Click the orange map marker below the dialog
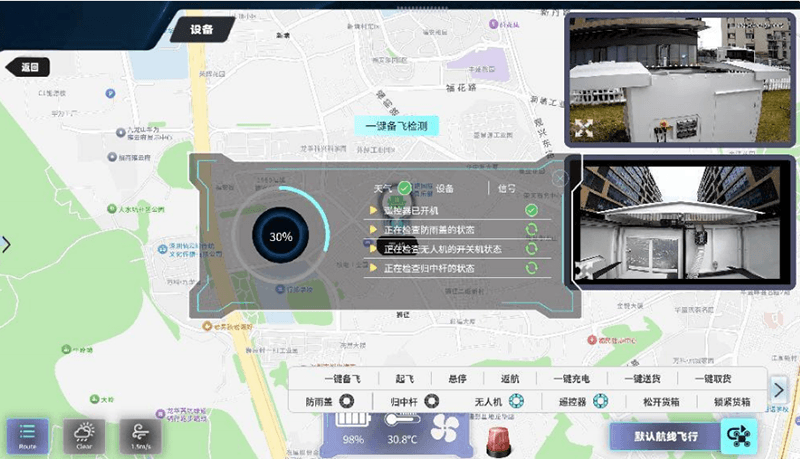 207,325
